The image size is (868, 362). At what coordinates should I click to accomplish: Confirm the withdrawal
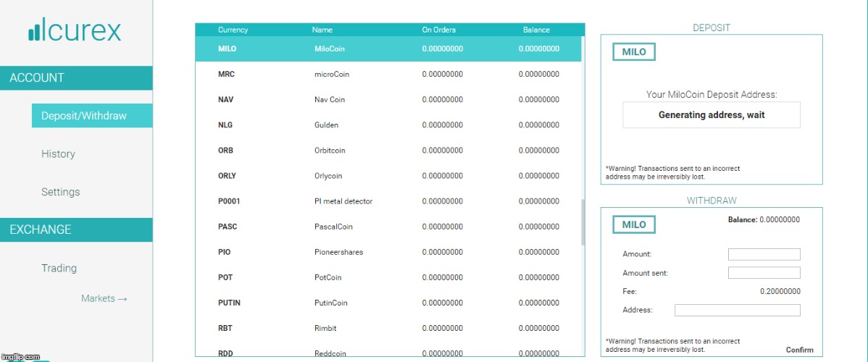pos(800,350)
